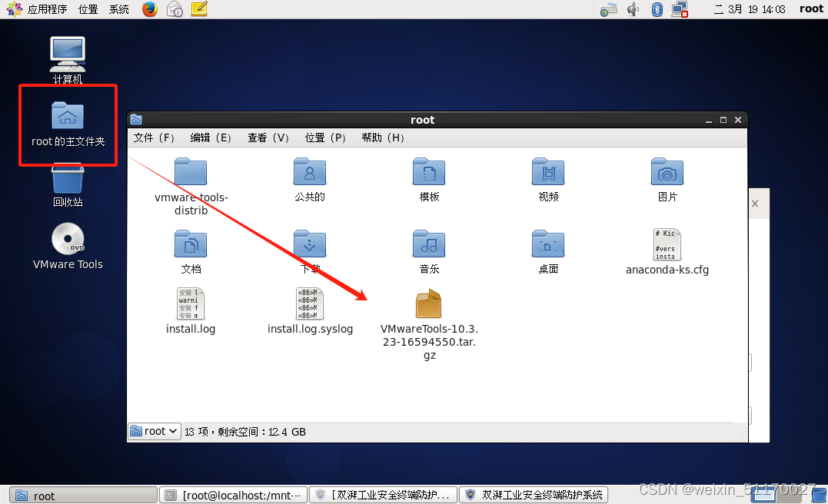
Task: Switch to the root taskbar window
Action: pos(84,495)
